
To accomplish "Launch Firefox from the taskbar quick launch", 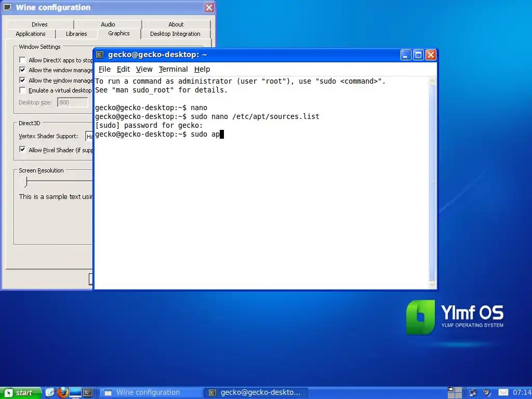I will pos(62,393).
